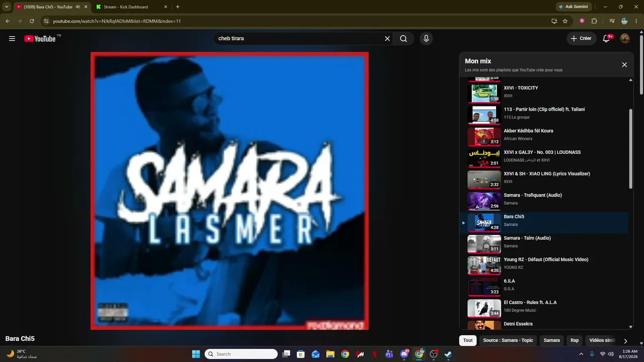Close the Stream - Kick Dashboard tab
Screen dimensions: 644x362
[166, 7]
